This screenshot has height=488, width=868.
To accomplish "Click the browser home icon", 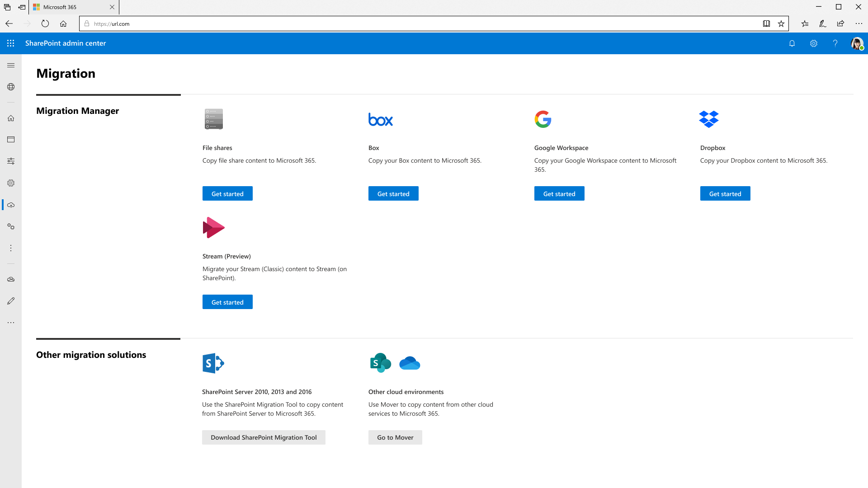I will 63,23.
